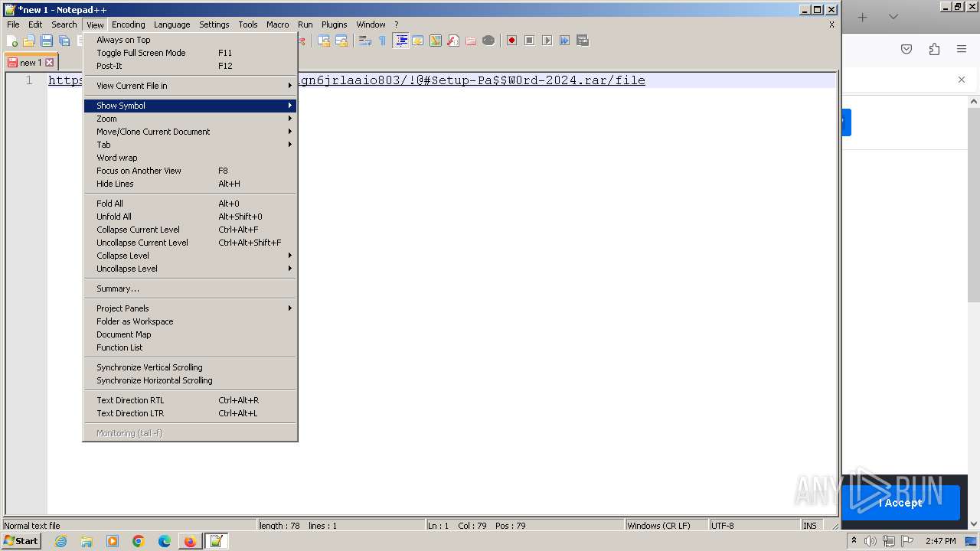Image resolution: width=980 pixels, height=551 pixels.
Task: Expand the Zoom submenu
Action: tap(190, 119)
